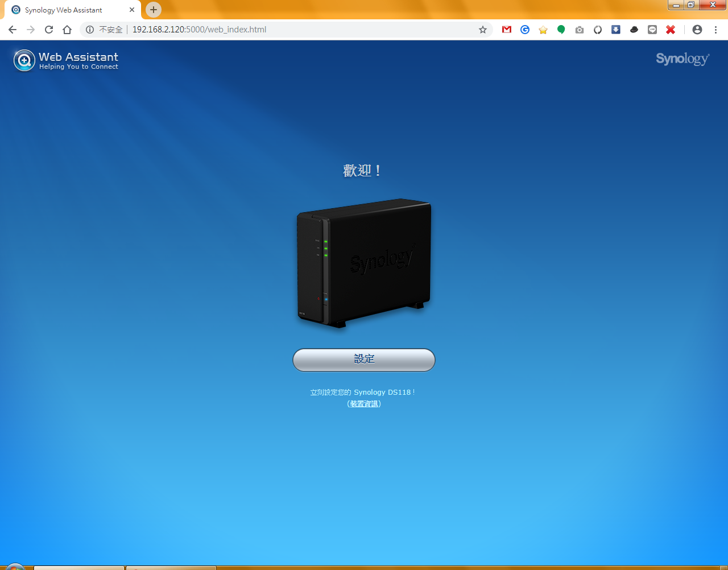Open the Chrome three-dot menu
The image size is (728, 570).
tap(715, 30)
